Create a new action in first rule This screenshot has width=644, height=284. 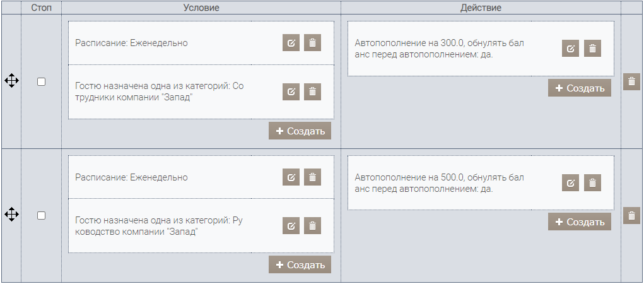tap(580, 88)
